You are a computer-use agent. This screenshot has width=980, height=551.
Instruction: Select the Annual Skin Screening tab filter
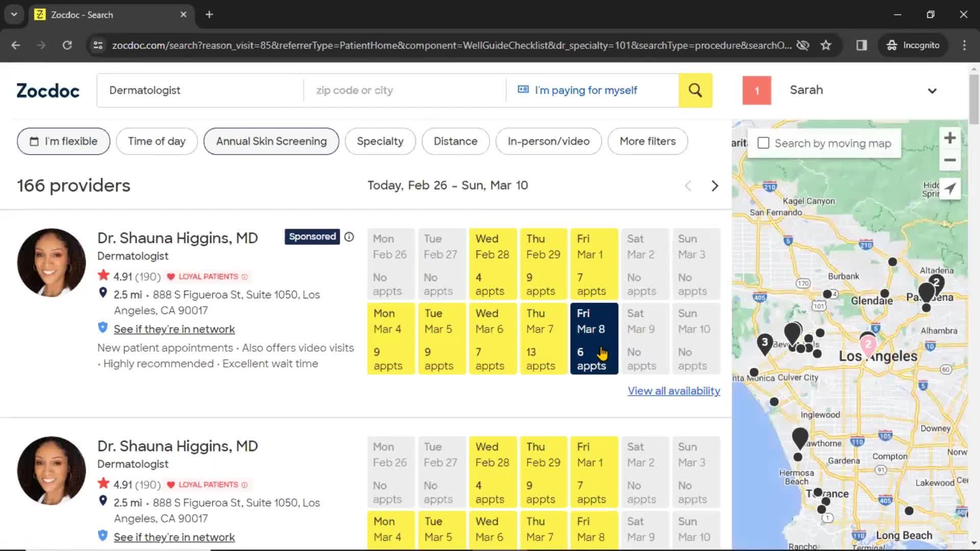(271, 141)
